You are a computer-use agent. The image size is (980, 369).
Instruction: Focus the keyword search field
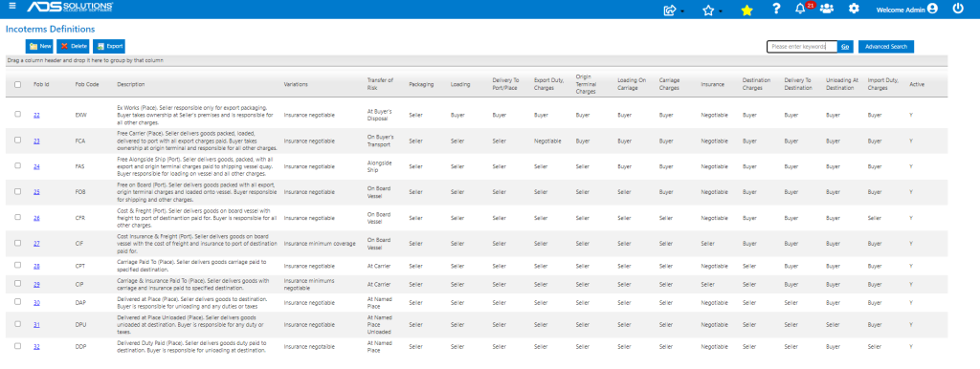click(801, 46)
